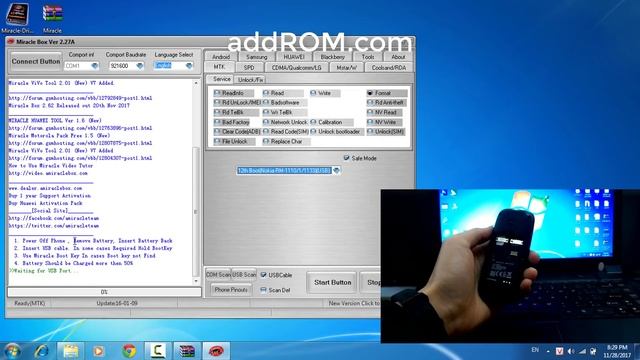Click the Start Button
This screenshot has height=360, width=640.
(x=333, y=282)
